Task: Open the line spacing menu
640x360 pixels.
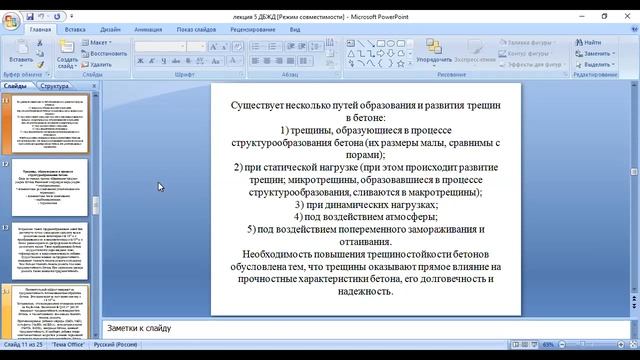Action: tap(316, 47)
